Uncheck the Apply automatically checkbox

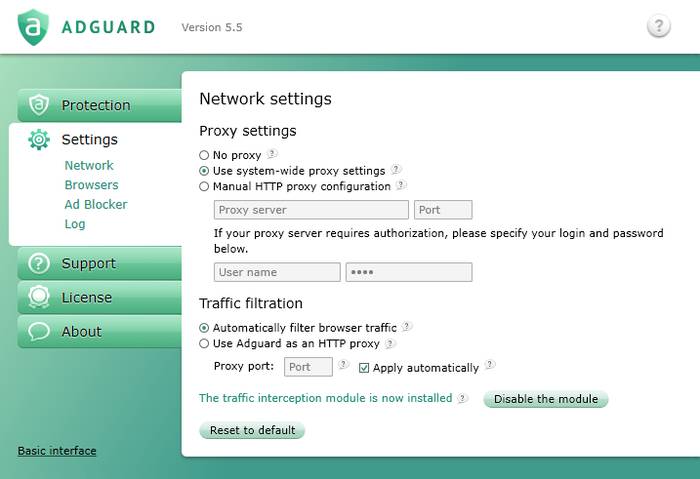[x=364, y=368]
